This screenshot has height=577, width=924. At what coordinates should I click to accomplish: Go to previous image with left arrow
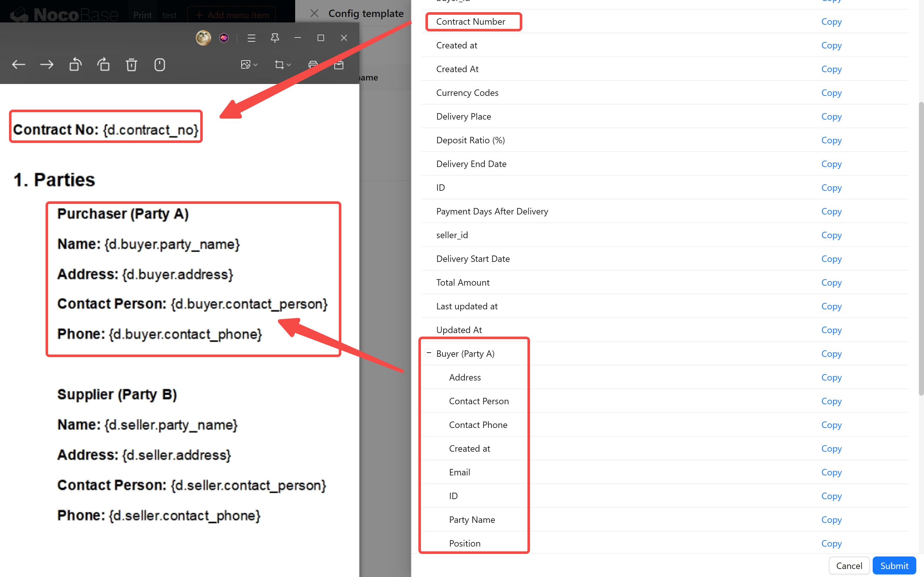click(x=18, y=65)
